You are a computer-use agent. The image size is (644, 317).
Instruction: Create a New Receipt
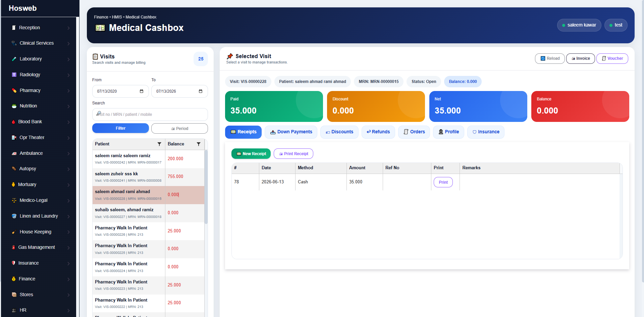coord(251,154)
